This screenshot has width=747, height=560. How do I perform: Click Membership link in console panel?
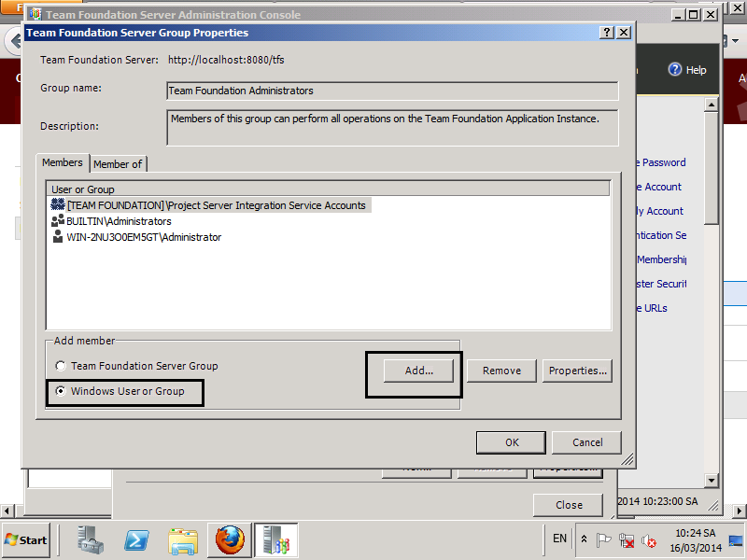tap(662, 259)
